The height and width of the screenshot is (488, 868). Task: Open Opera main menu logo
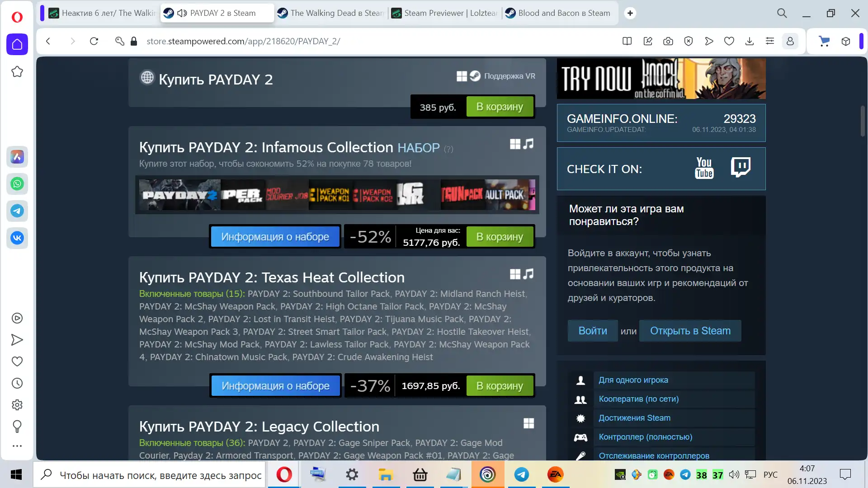17,17
